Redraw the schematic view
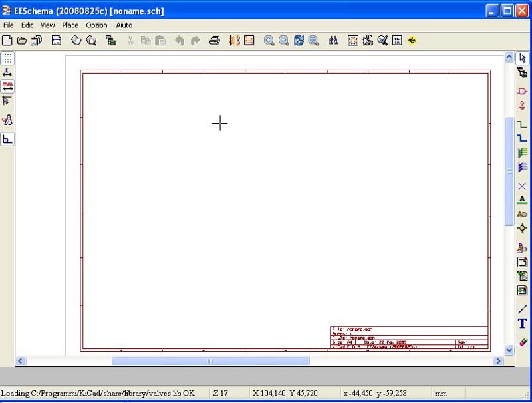 299,41
